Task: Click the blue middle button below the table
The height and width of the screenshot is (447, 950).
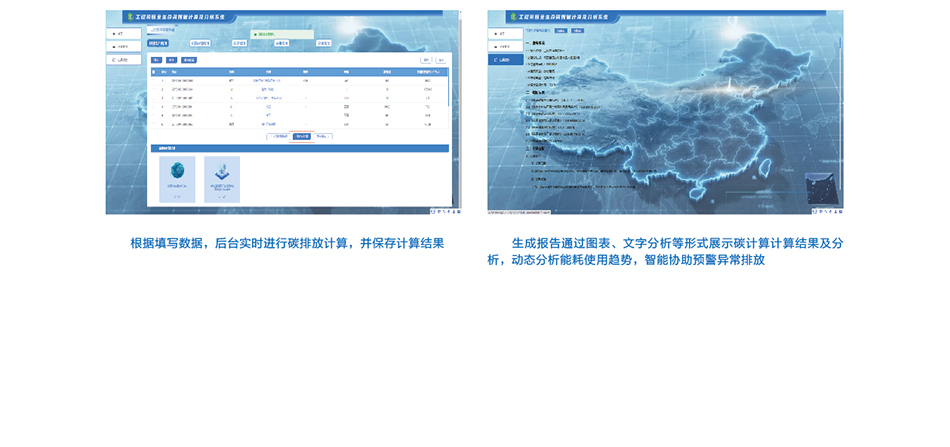Action: [301, 136]
